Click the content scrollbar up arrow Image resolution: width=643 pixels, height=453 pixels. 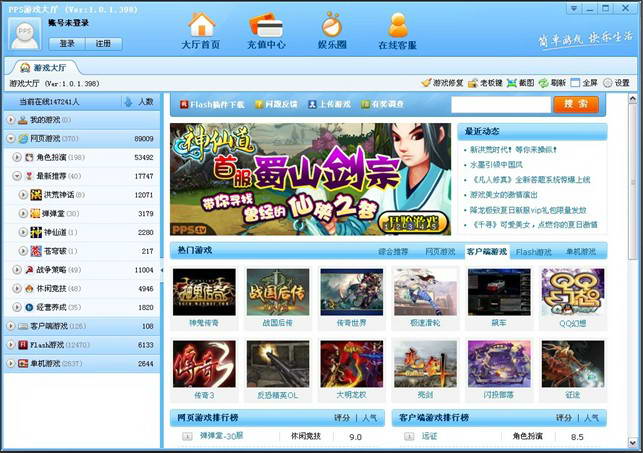pos(633,98)
